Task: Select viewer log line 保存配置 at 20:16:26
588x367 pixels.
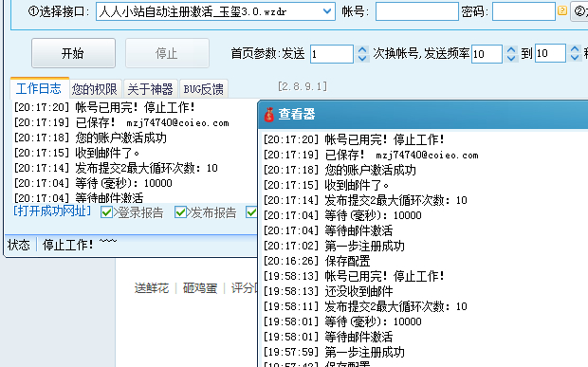Action: (317, 261)
